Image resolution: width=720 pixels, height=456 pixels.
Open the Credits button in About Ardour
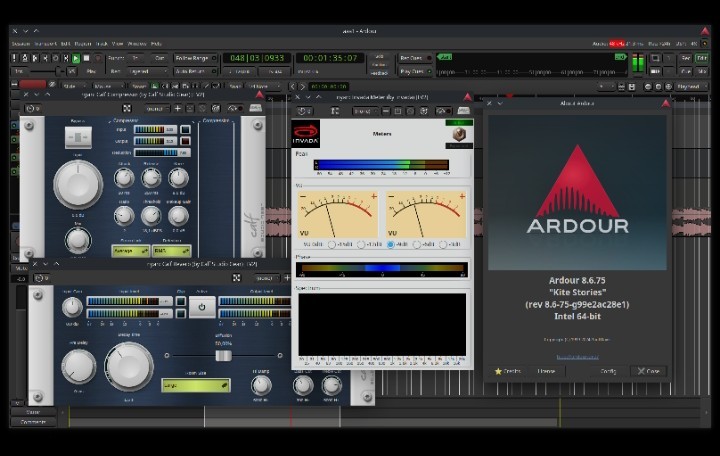pyautogui.click(x=508, y=371)
